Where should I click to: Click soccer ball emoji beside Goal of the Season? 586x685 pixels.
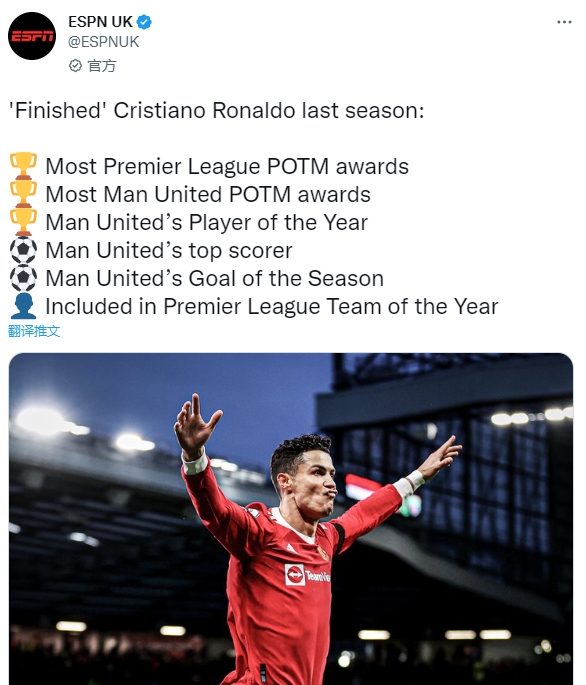(23, 278)
